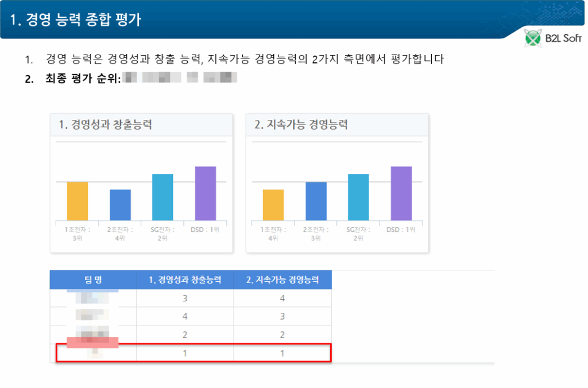588x388 pixels.
Task: Click 'SG전자 : 2위' axis label in second chart
Action: 358,234
